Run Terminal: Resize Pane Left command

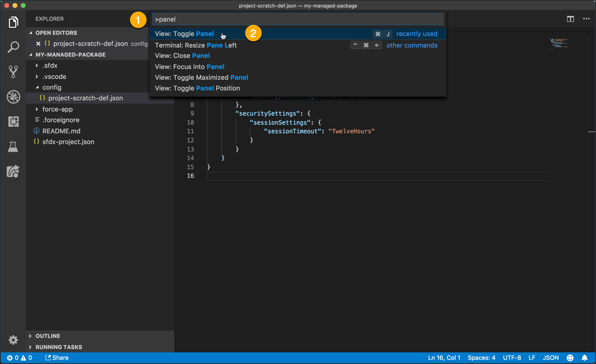tap(298, 45)
